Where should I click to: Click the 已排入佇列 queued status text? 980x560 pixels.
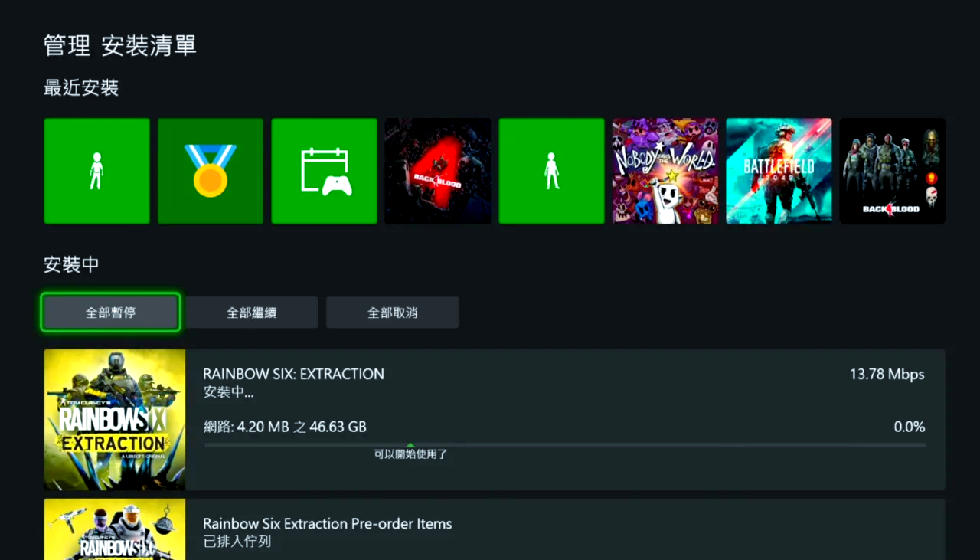[237, 542]
